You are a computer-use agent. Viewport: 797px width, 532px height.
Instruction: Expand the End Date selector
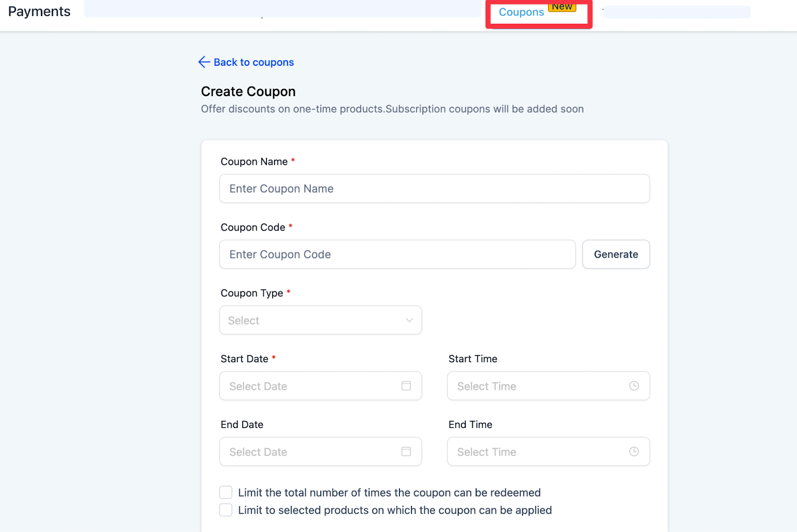320,451
